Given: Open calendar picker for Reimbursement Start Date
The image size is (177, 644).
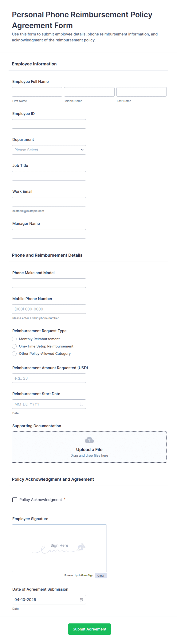Looking at the screenshot, I should coord(81,404).
